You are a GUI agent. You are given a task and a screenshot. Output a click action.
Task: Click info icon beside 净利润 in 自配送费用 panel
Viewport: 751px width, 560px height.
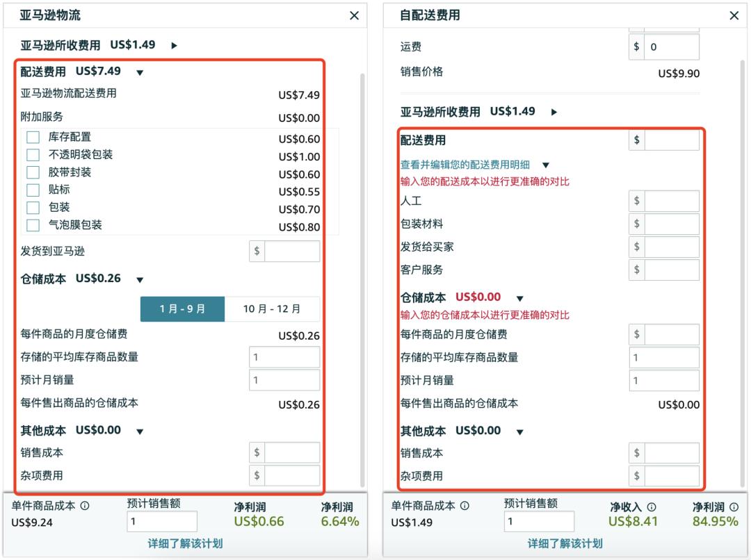[x=734, y=507]
